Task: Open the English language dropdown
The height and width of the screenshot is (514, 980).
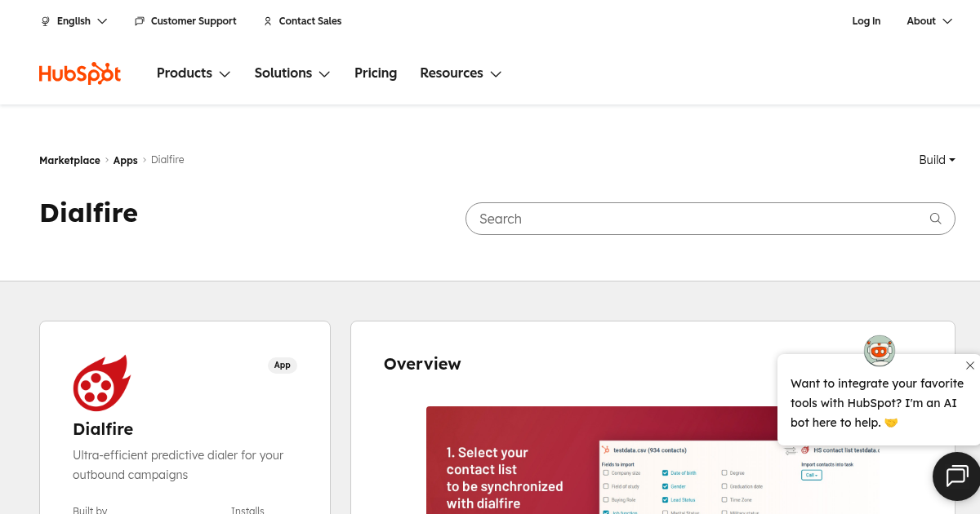Action: pyautogui.click(x=74, y=21)
